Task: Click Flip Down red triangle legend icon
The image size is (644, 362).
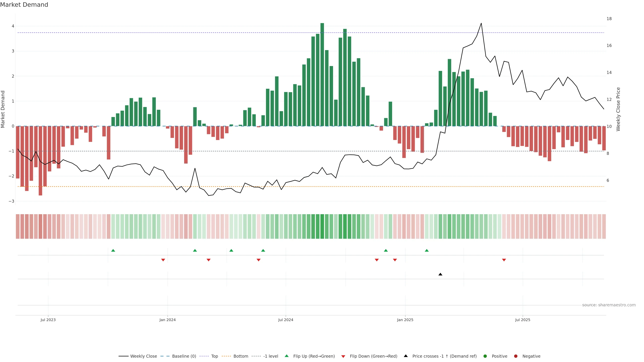Action: click(343, 356)
